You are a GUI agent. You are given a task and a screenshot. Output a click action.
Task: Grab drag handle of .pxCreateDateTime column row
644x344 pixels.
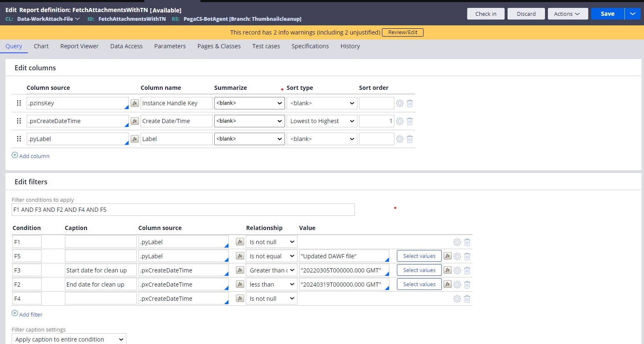pos(19,121)
